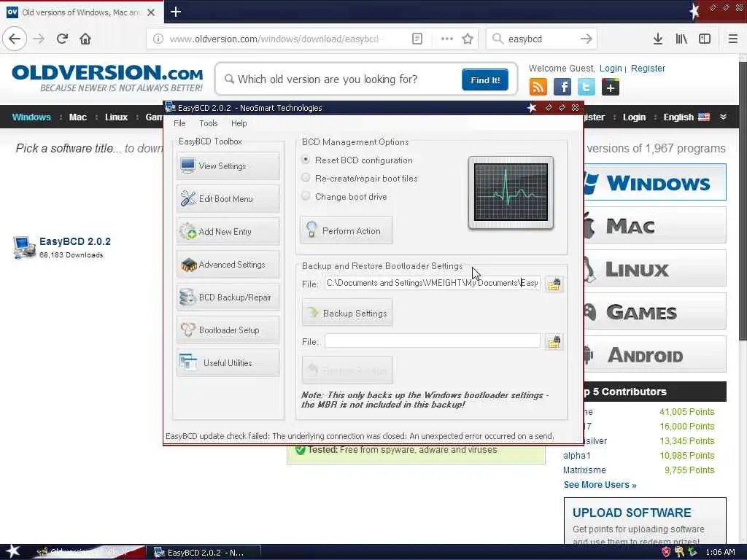Browse for backup file location icon
Image resolution: width=747 pixels, height=560 pixels.
[x=554, y=284]
